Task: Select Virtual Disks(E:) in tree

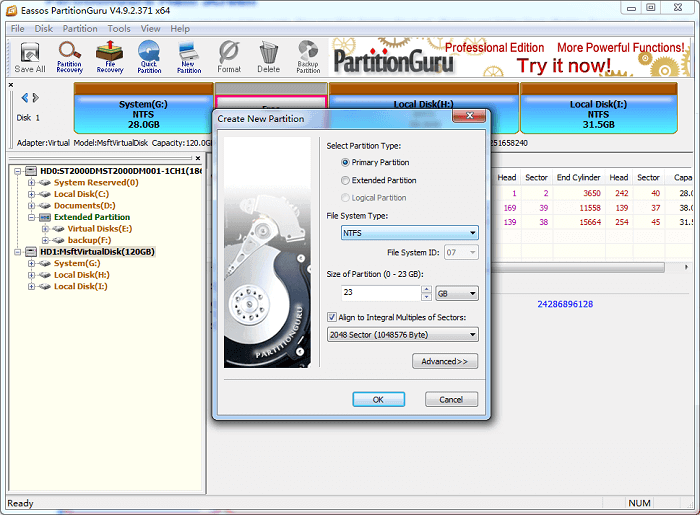Action: coord(100,229)
